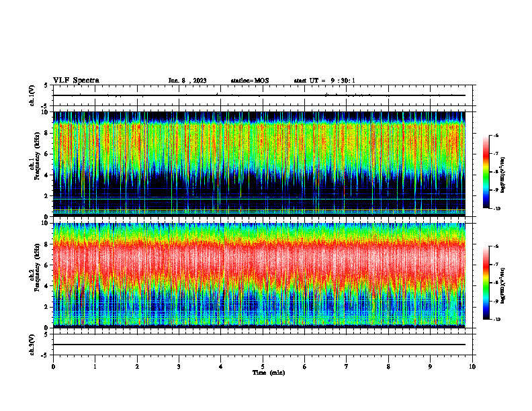Viewport: 532px width, 411px height.
Task: Click time axis tick label "1"
Action: (95, 367)
